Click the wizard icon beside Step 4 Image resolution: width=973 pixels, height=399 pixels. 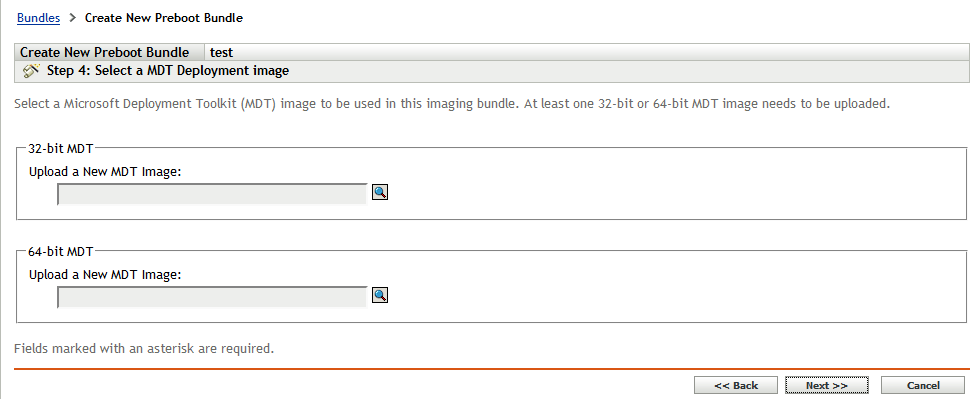(x=31, y=71)
